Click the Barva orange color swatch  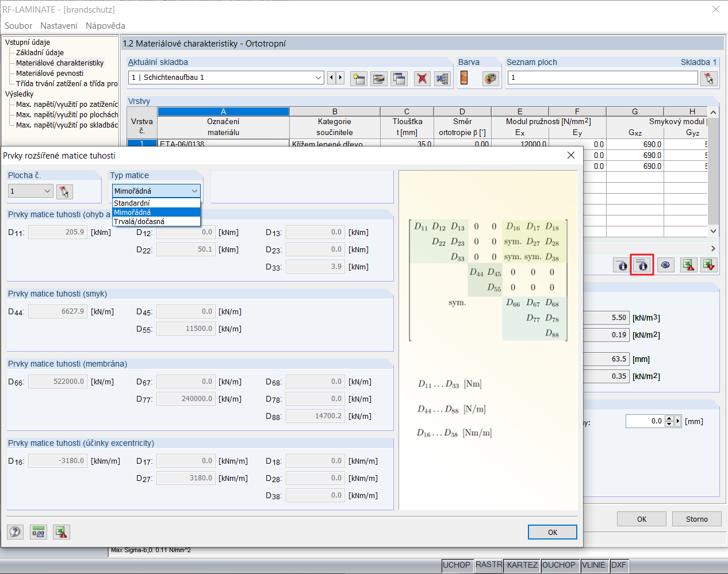click(x=464, y=78)
